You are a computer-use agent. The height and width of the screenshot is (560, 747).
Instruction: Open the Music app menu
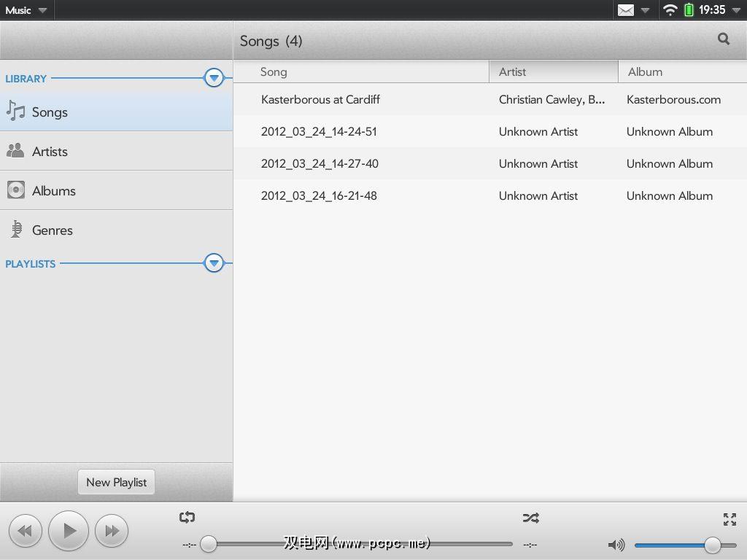tap(26, 10)
